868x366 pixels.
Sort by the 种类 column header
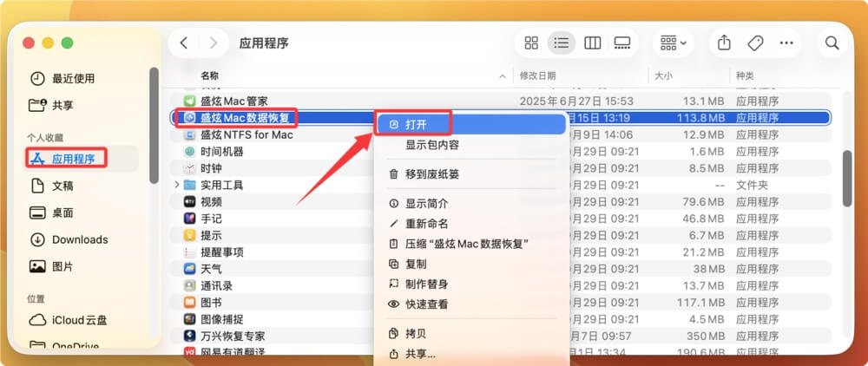745,75
